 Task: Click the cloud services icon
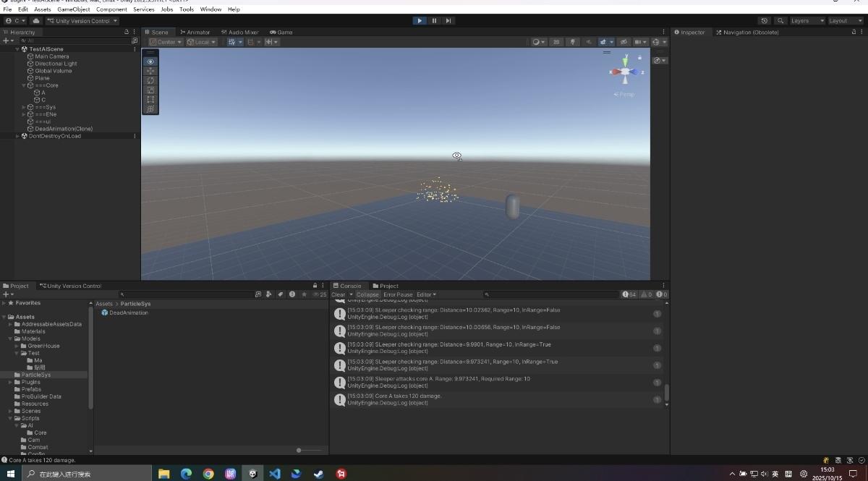(36, 21)
